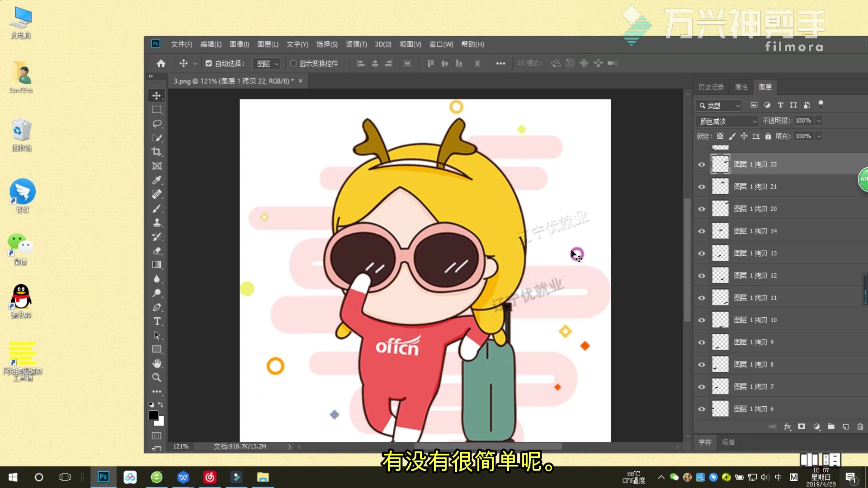Select the Crop tool
This screenshot has width=868, height=488.
(x=157, y=151)
